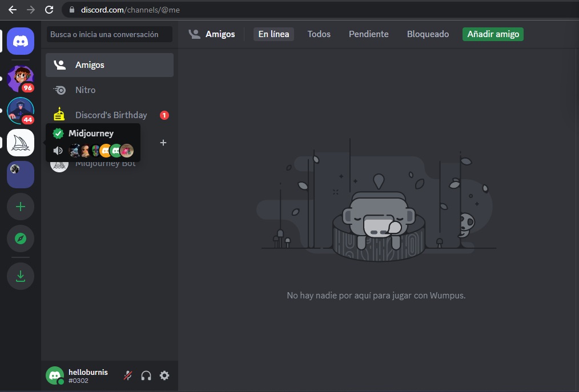579x392 pixels.
Task: Go back in the browser
Action: tap(13, 10)
